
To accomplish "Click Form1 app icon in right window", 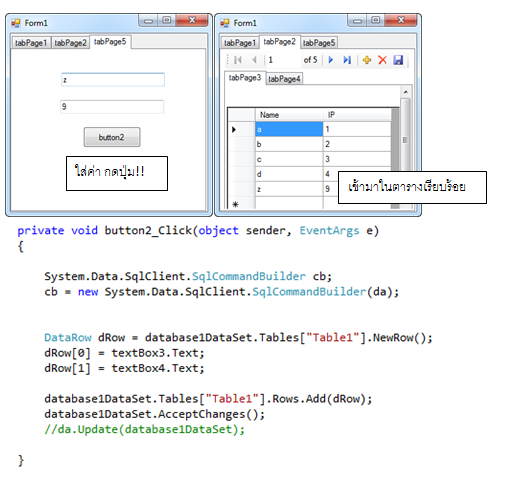I will 225,23.
